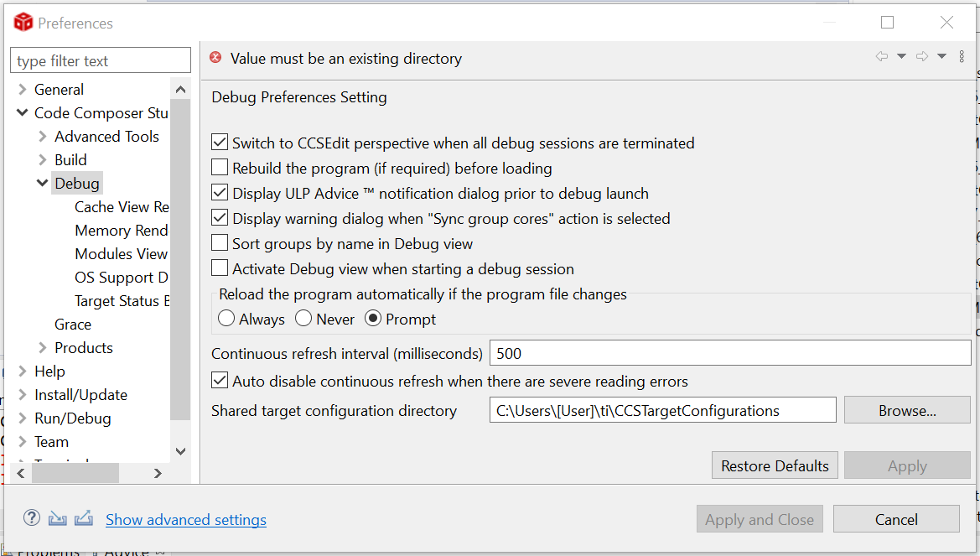Uncheck Display ULP Advice notification dialog
980x556 pixels.
coord(220,193)
